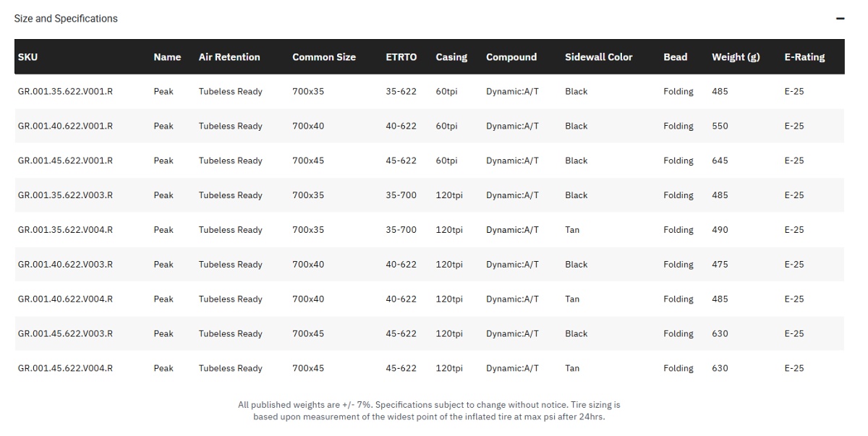Click the Air Retention column header
Viewport: 868px width, 436px height.
click(229, 57)
